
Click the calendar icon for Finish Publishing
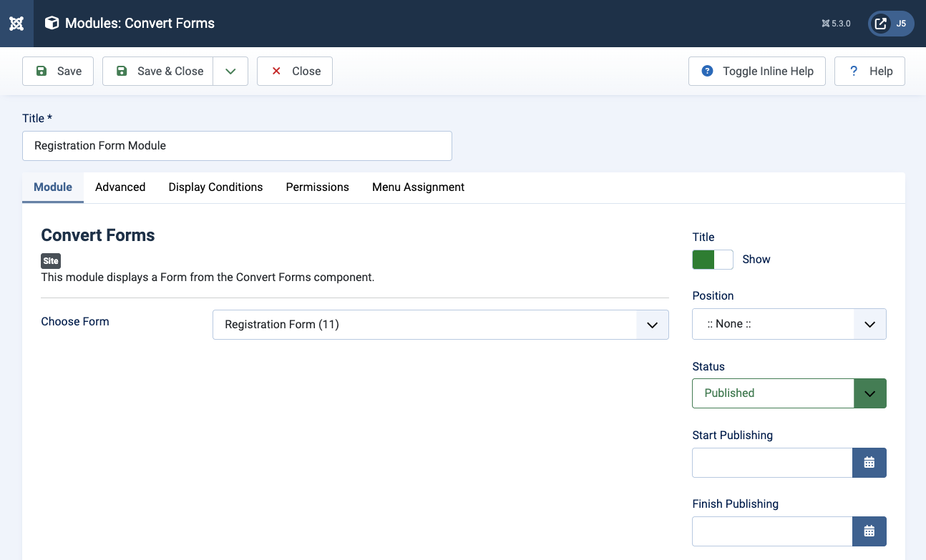(x=869, y=531)
